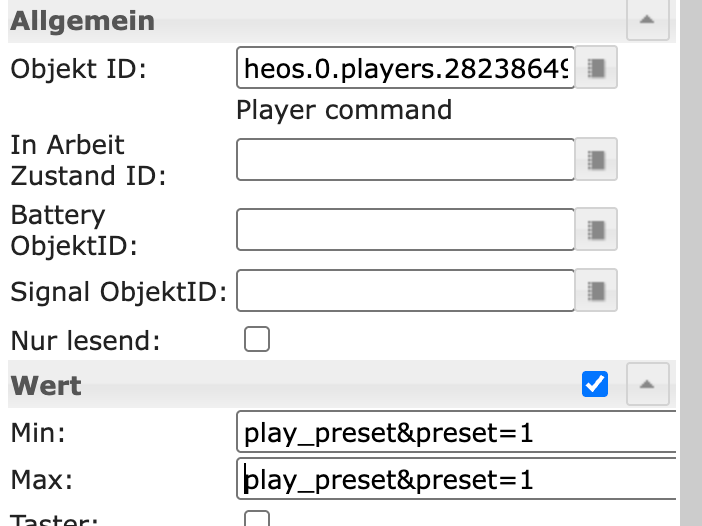Click into the Max value field
Viewport: 702px width, 526px height.
(x=456, y=480)
